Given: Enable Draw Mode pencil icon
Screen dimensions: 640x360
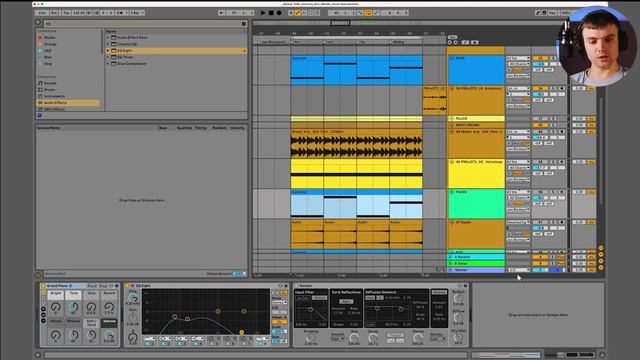Looking at the screenshot, I should coord(538,13).
